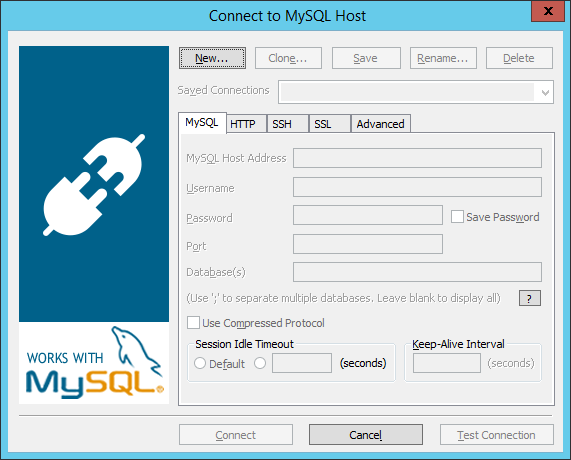The image size is (571, 460).
Task: Select the custom seconds timeout radio
Action: (x=260, y=363)
